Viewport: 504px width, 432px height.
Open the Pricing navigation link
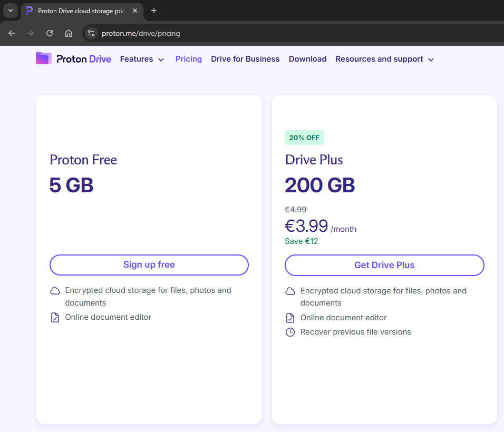[189, 59]
